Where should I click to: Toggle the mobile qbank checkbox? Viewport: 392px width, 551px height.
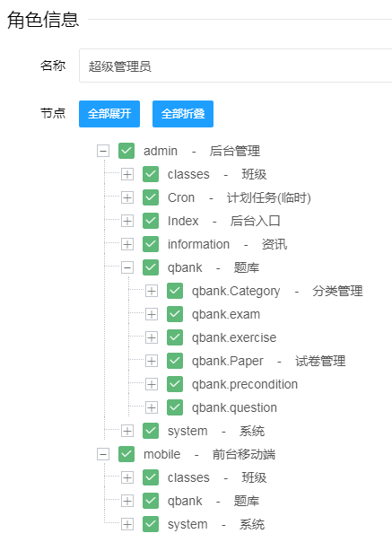point(151,501)
